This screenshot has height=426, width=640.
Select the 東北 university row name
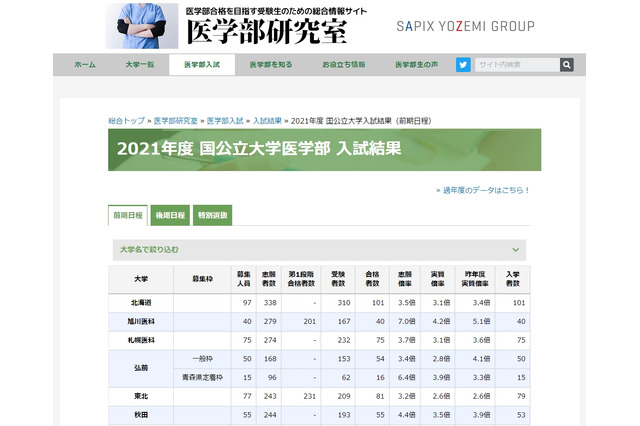(x=141, y=396)
